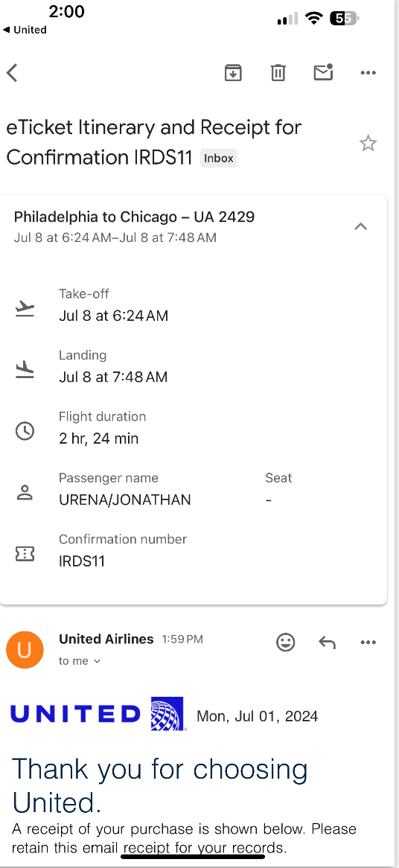
Task: Reply to United Airlines message
Action: click(x=327, y=642)
